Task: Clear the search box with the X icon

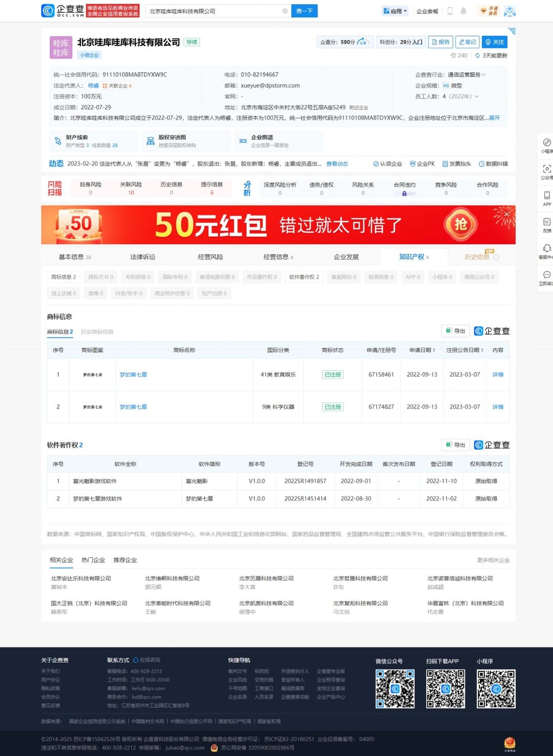Action: (x=285, y=11)
